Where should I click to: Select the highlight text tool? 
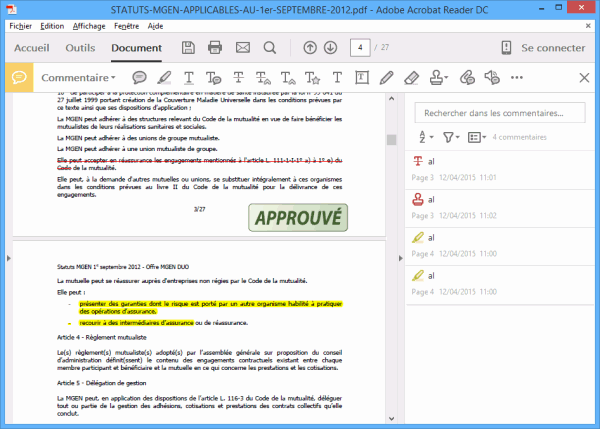(164, 78)
